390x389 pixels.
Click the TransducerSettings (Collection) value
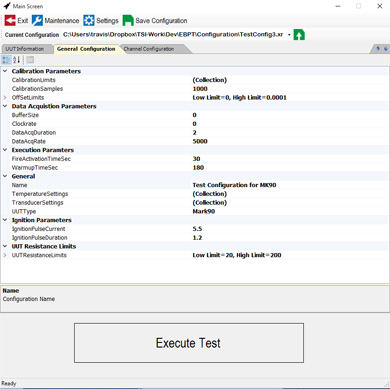pos(210,202)
